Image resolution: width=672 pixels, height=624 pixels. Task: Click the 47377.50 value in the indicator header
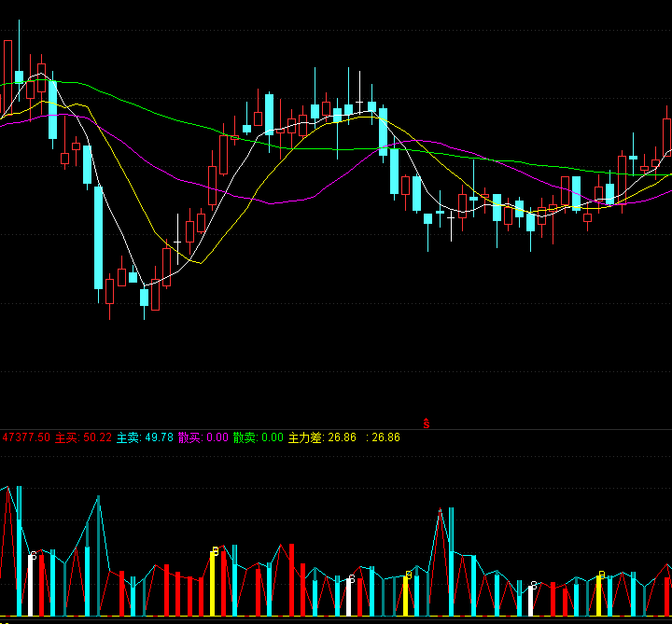click(26, 437)
